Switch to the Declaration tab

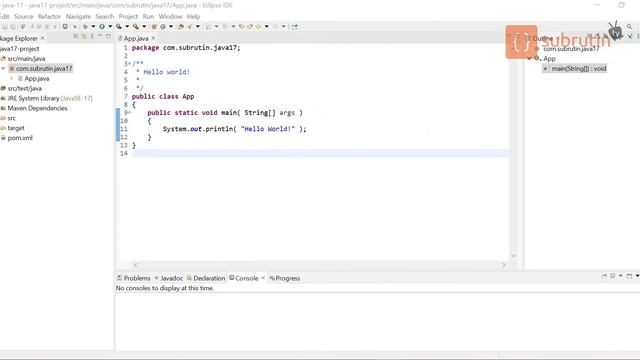coord(206,278)
